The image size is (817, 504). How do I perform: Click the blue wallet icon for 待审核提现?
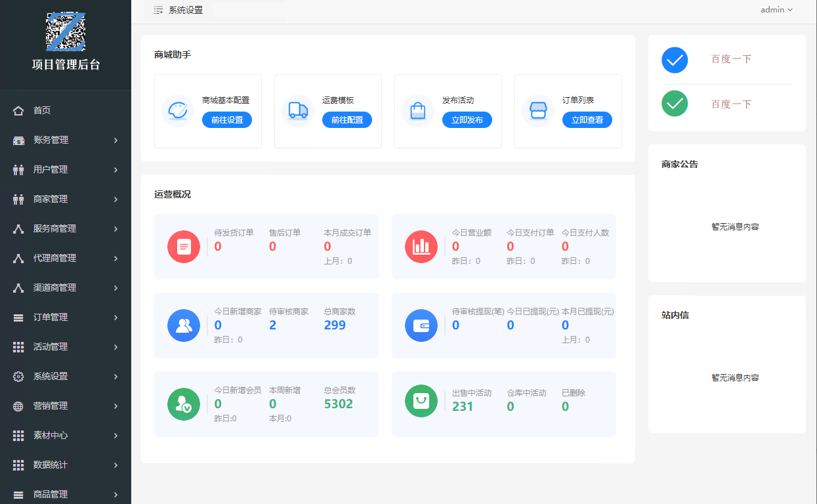click(x=421, y=325)
